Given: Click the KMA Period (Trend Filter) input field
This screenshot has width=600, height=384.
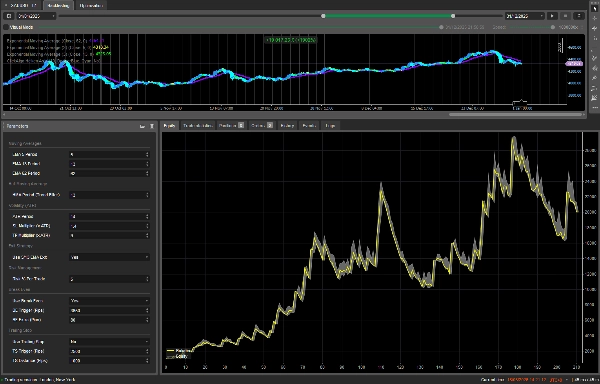Looking at the screenshot, I should tap(109, 195).
